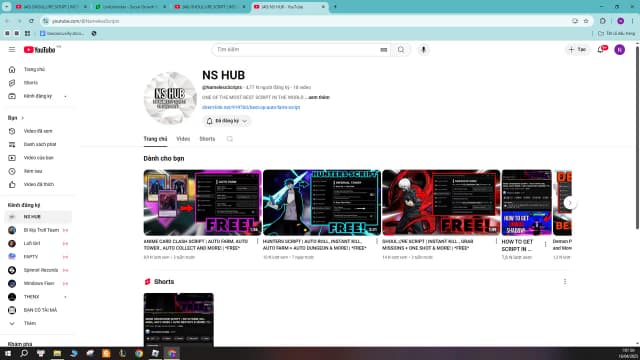The width and height of the screenshot is (640, 360).
Task: Open the YouTube hamburger guide menu
Action: point(12,49)
